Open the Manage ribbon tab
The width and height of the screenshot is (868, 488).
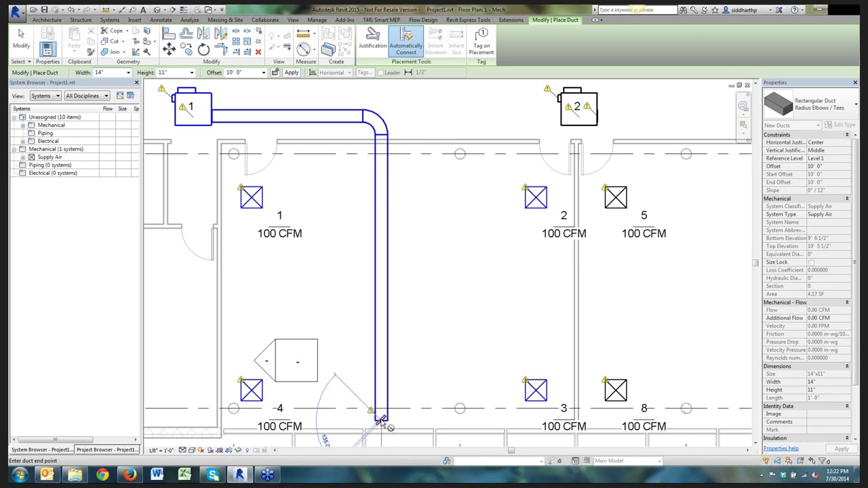(317, 20)
